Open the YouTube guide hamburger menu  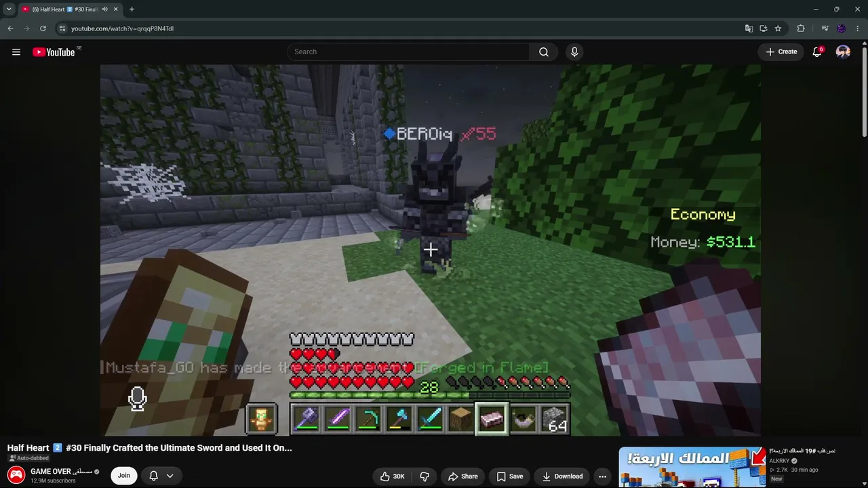point(16,52)
